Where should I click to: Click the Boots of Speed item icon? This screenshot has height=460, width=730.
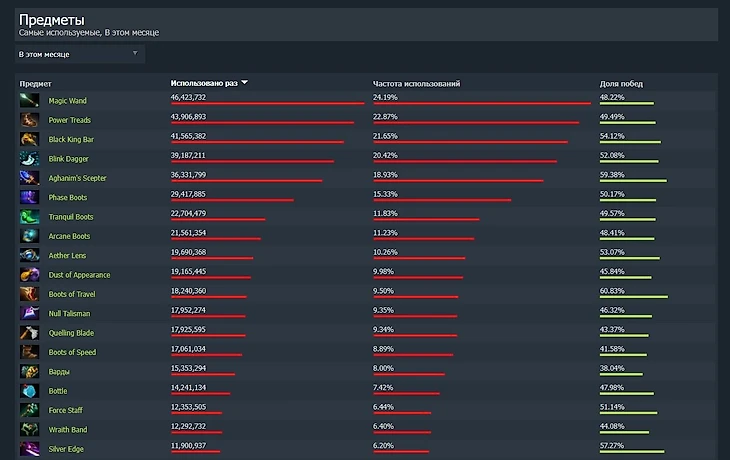tap(29, 352)
